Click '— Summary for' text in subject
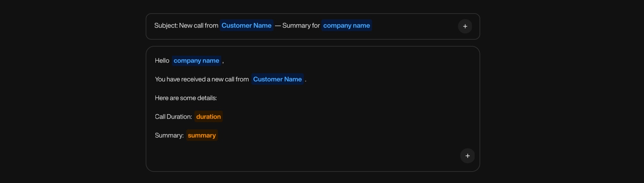 [297, 25]
